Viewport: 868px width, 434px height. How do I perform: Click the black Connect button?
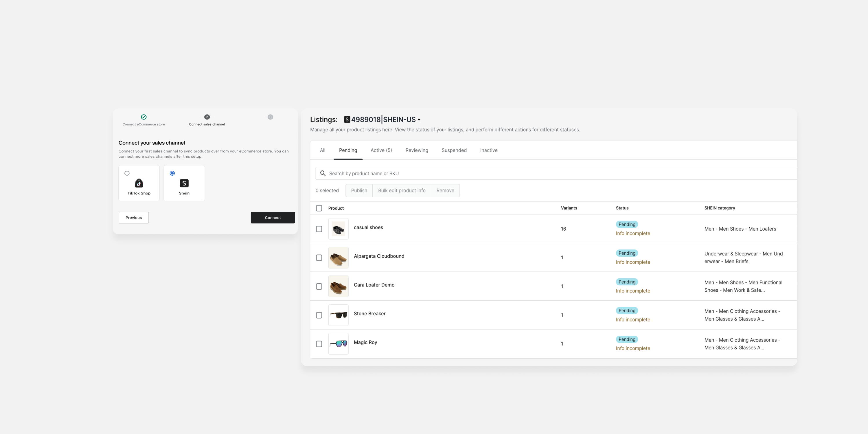(x=273, y=218)
